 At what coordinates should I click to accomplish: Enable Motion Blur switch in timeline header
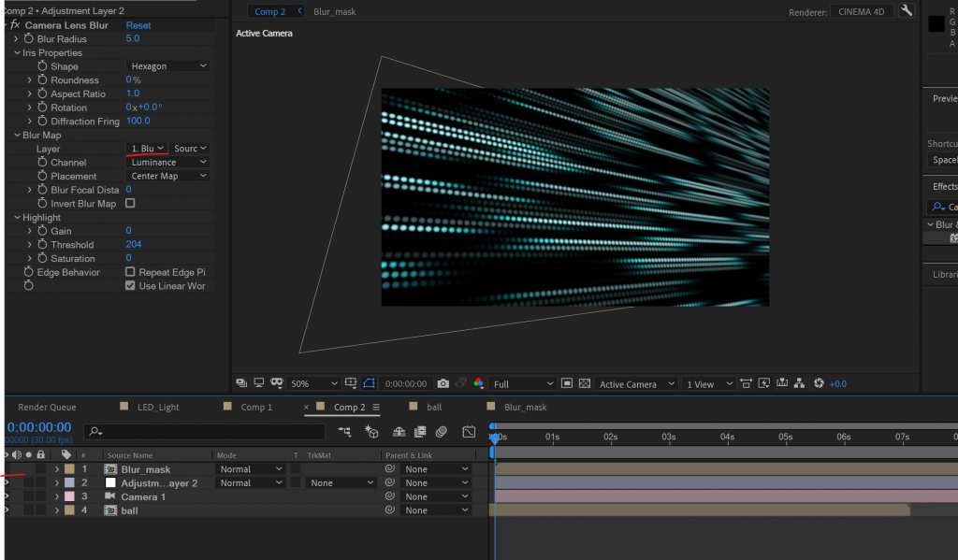point(443,432)
